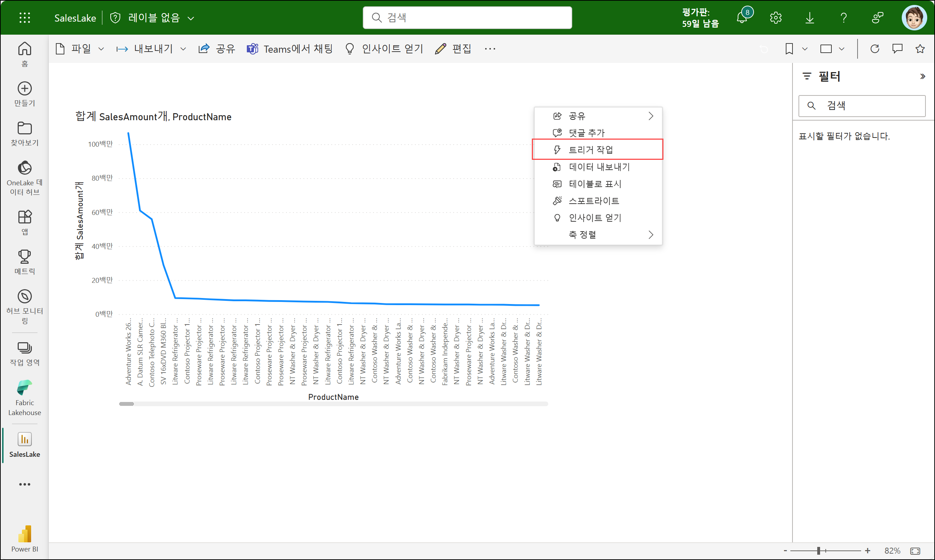935x560 pixels.
Task: Open the settings gear icon
Action: click(775, 18)
